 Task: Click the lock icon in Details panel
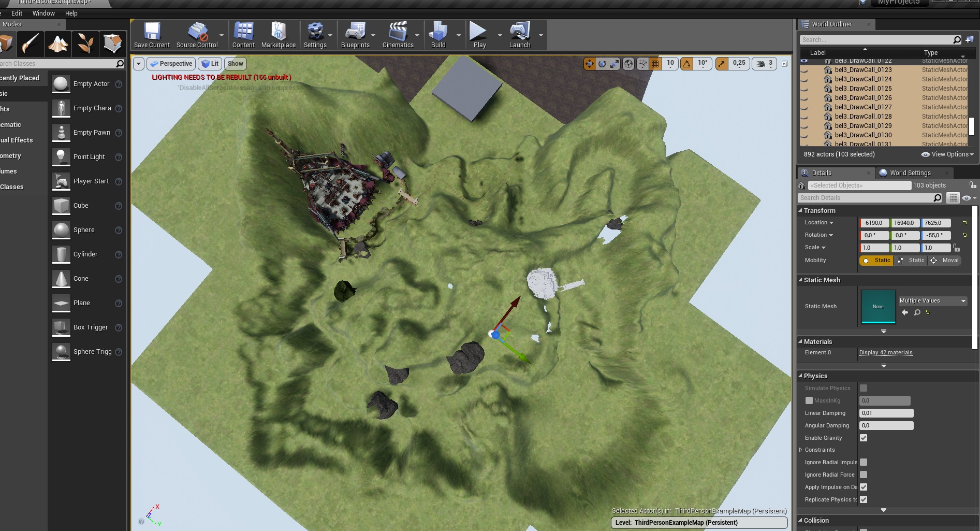(x=973, y=185)
